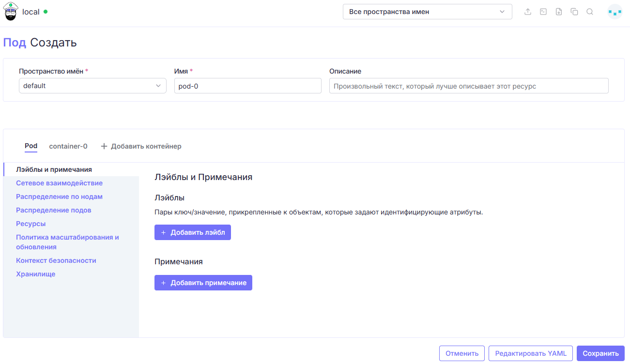Image resolution: width=630 pixels, height=364 pixels.
Task: Click the plus icon beside Добавить контейнер
Action: [x=104, y=146]
